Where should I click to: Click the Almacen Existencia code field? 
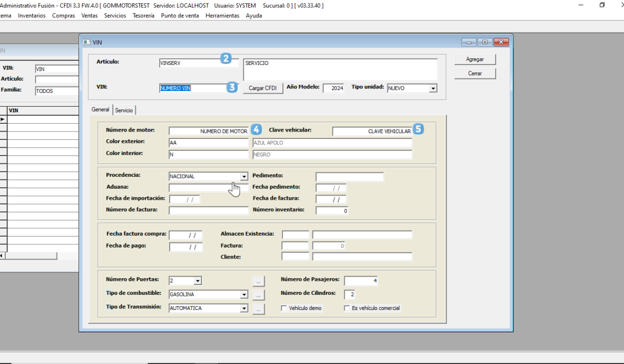point(295,235)
